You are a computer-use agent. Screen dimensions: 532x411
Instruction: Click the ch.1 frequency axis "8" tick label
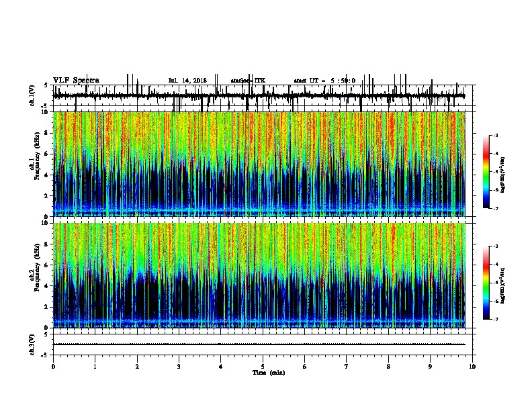pyautogui.click(x=47, y=133)
